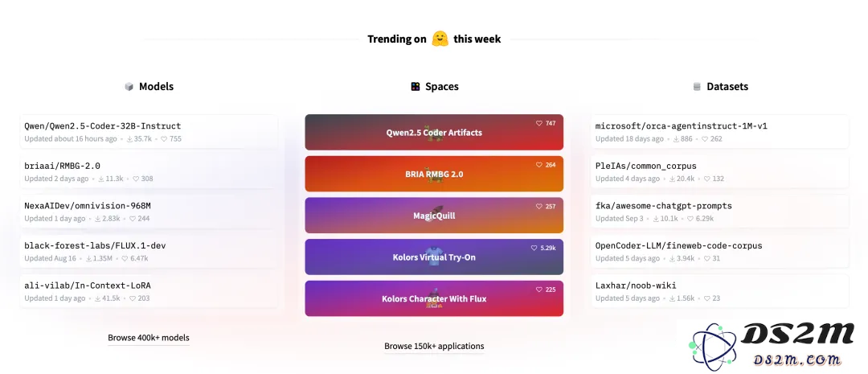The width and height of the screenshot is (868, 374).
Task: Click the DS2M atom logo
Action: click(x=713, y=347)
